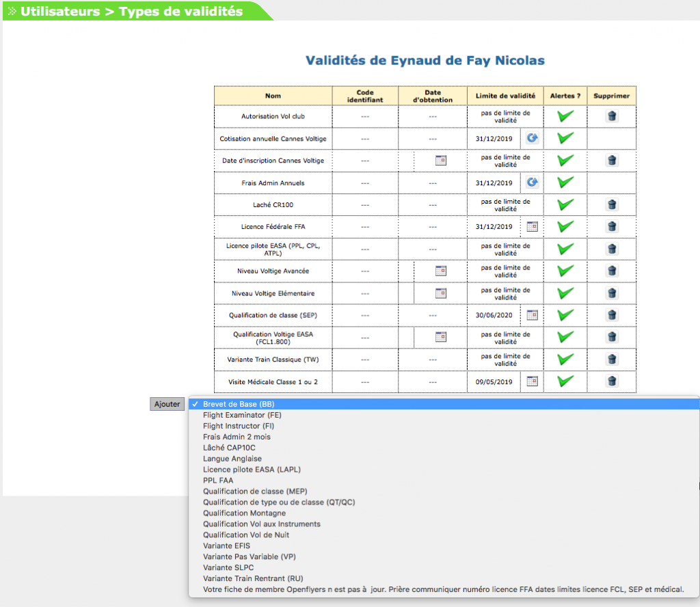
Task: Delete the Qualification de classe (SEP) validity
Action: coord(612,314)
